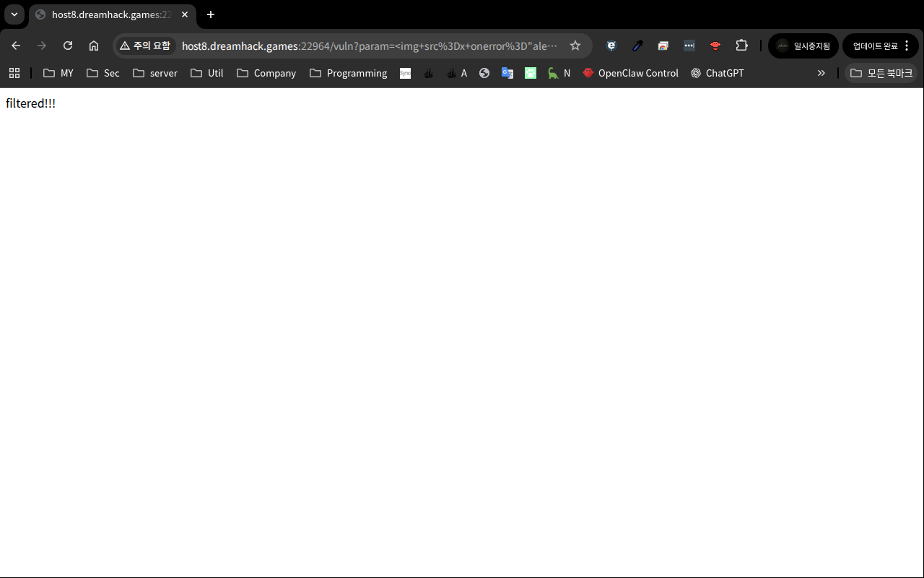This screenshot has width=924, height=578.
Task: Open the '모든 북마크' folder
Action: [x=881, y=73]
